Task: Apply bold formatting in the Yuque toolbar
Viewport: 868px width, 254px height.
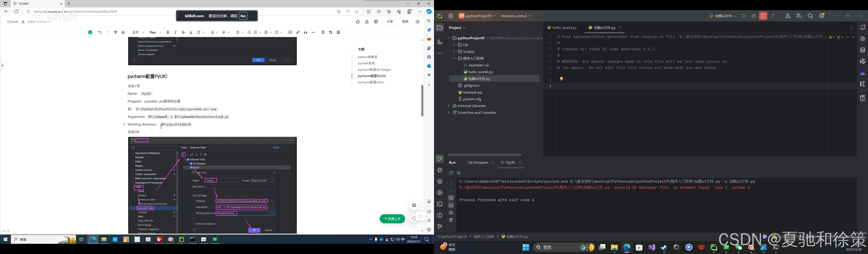Action: (x=168, y=32)
